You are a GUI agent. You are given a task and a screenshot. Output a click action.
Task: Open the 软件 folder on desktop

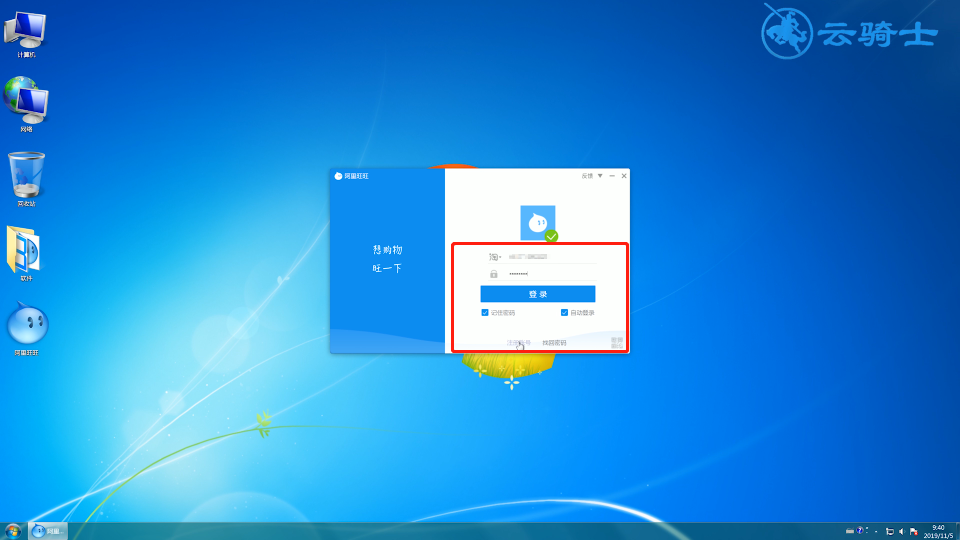tap(26, 250)
